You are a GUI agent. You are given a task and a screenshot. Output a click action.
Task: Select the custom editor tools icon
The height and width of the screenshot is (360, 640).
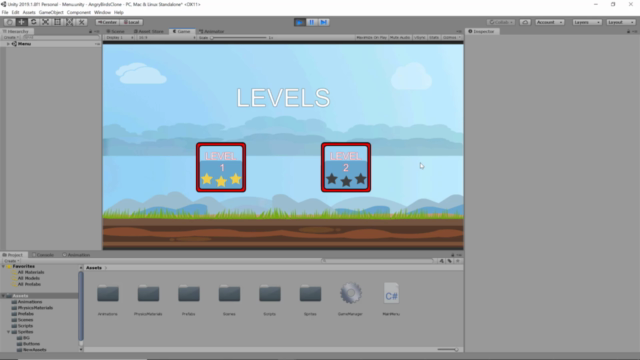[x=82, y=22]
